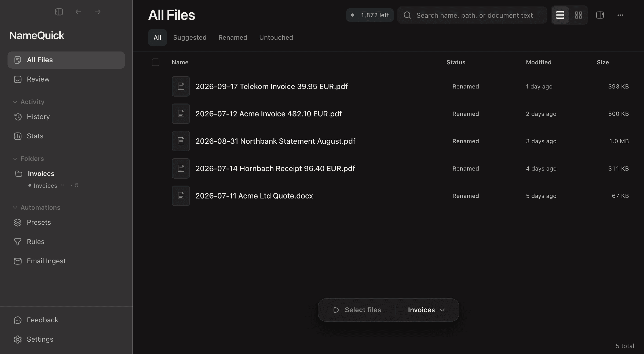Sort by the Modified column header

[x=539, y=62]
